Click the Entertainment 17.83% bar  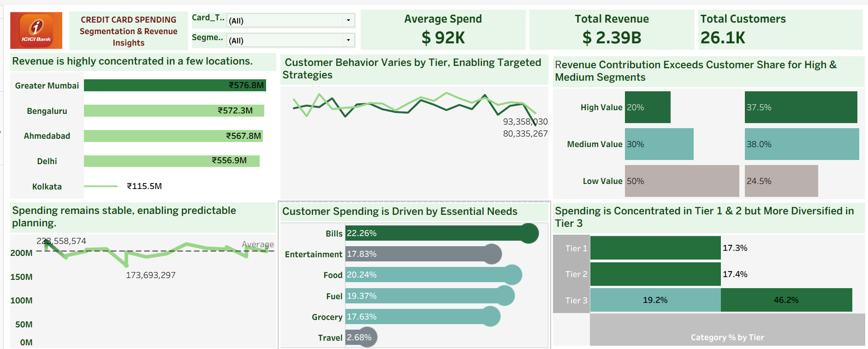pos(423,254)
